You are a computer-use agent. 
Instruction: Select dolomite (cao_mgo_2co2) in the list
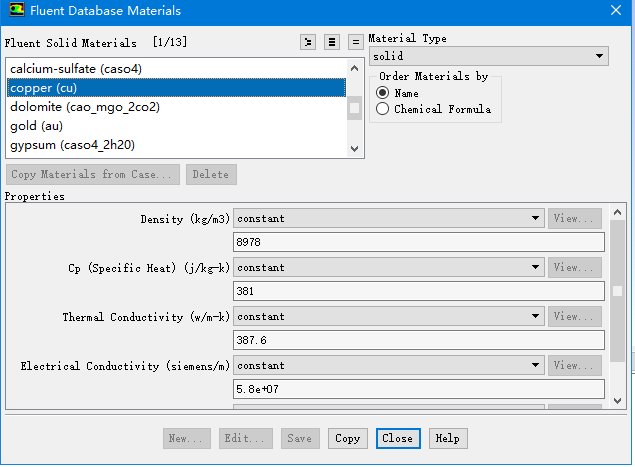click(x=176, y=107)
